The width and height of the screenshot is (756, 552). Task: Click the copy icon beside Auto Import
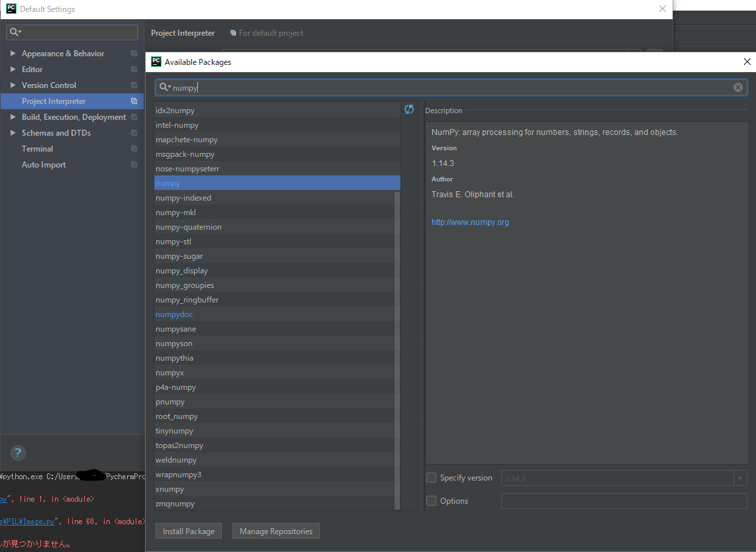click(134, 165)
